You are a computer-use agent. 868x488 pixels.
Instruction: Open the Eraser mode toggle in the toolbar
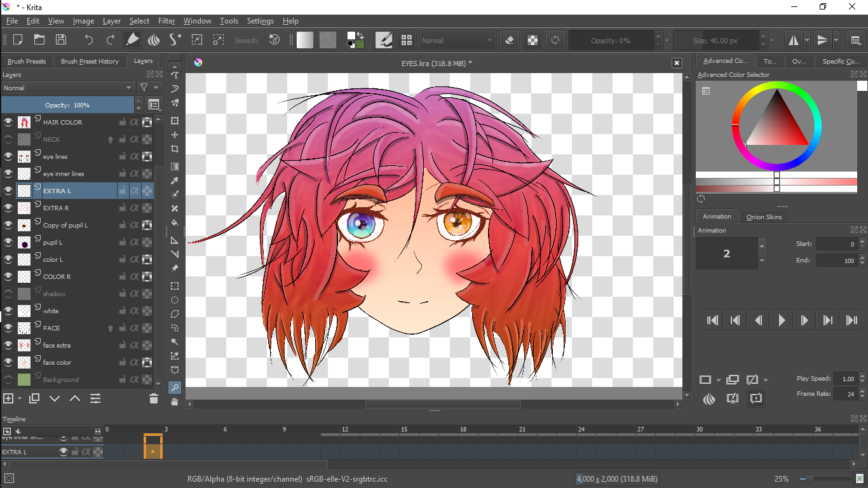510,40
